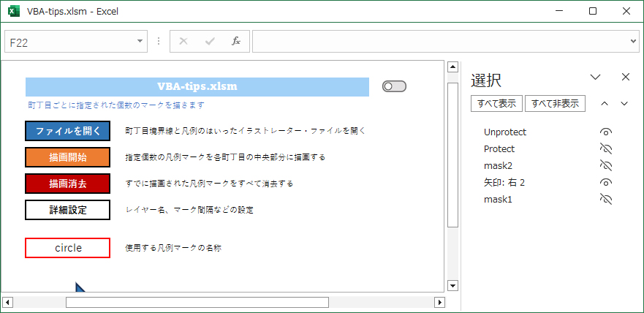Flip the toggle switch beside VBA-tips.xlsm title

point(394,87)
